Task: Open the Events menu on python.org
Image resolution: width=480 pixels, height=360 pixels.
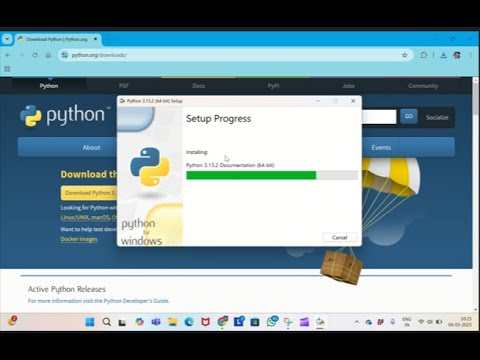Action: [x=381, y=147]
